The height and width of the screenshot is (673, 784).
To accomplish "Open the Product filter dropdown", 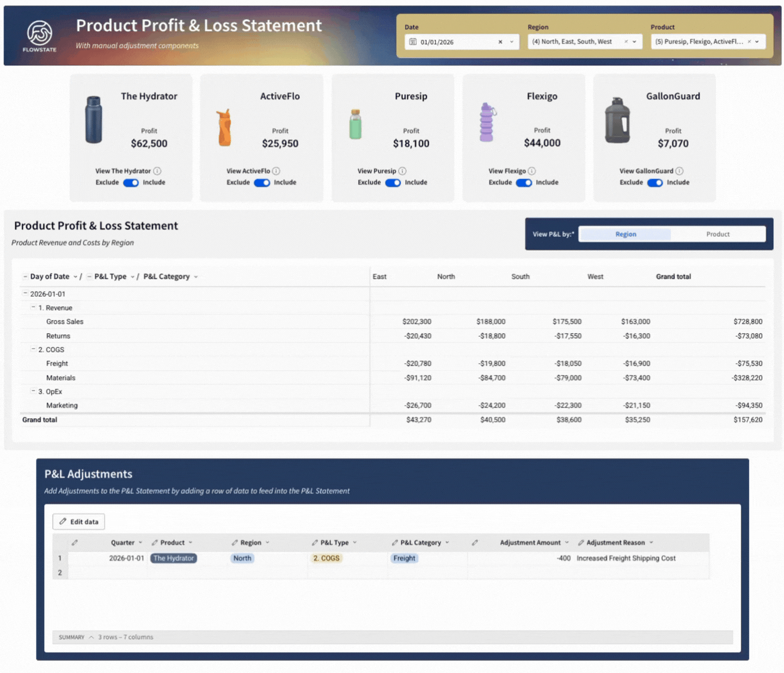I will (x=756, y=41).
